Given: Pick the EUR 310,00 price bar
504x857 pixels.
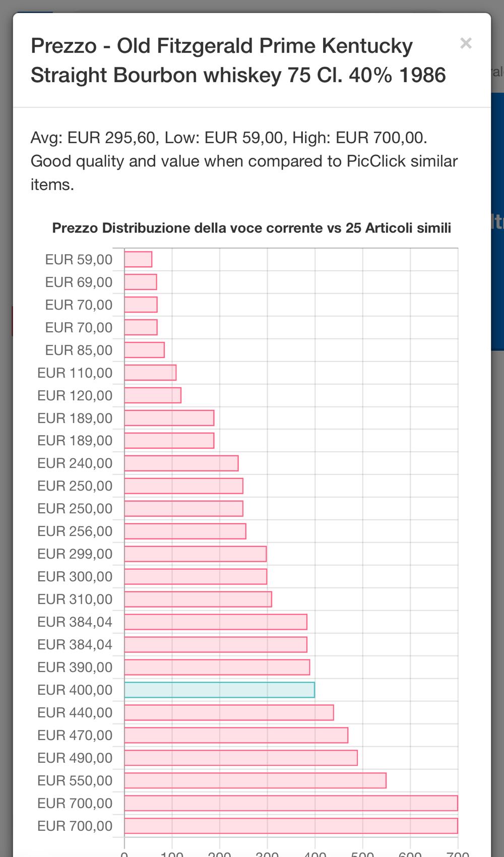Looking at the screenshot, I should click(198, 599).
